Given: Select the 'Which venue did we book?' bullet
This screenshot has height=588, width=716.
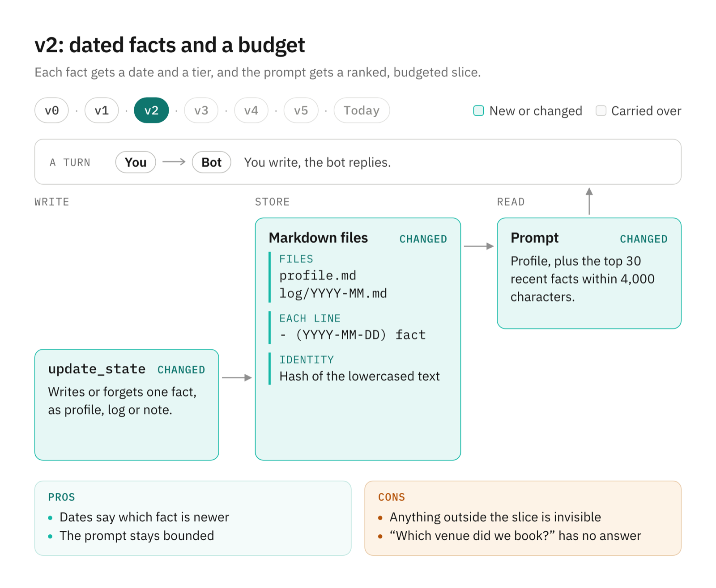Looking at the screenshot, I should [x=516, y=536].
